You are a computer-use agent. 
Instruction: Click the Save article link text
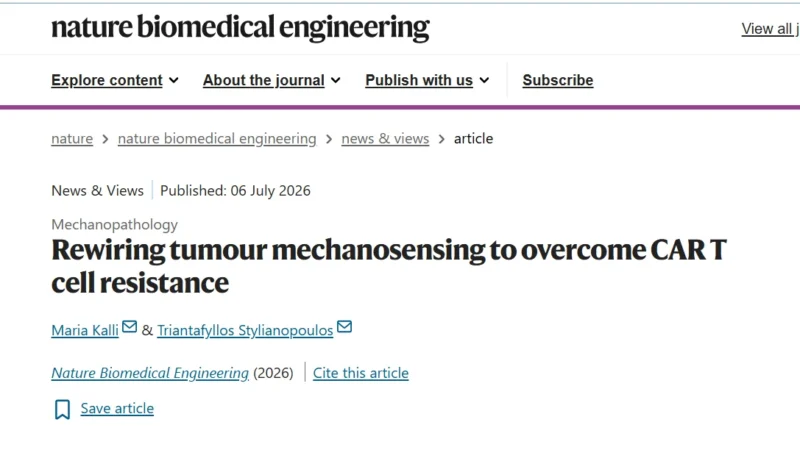[x=117, y=409]
